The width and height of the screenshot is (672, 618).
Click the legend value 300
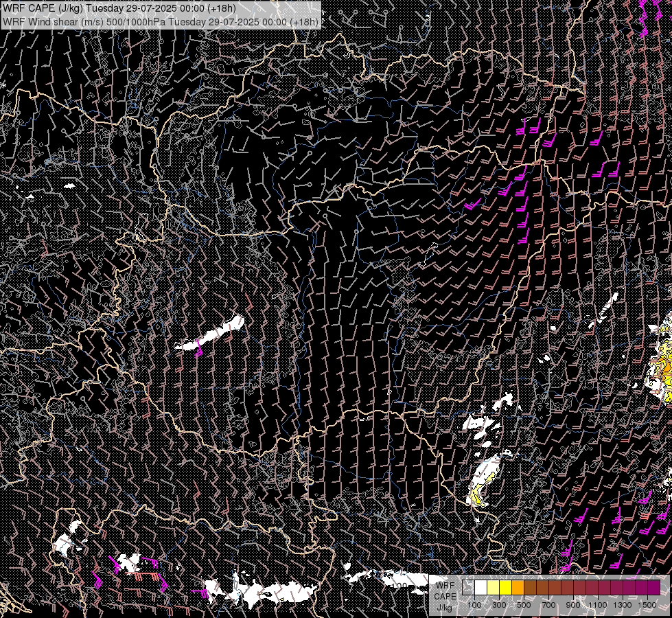click(x=499, y=605)
